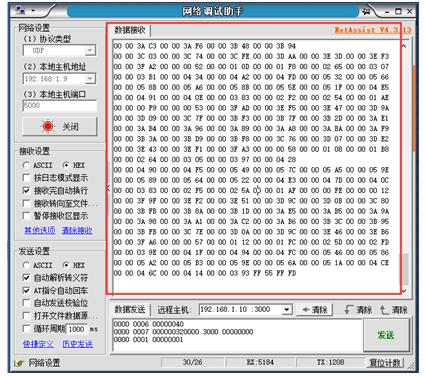425x376 pixels.
Task: Select the 数据发送 tab
Action: 130,309
